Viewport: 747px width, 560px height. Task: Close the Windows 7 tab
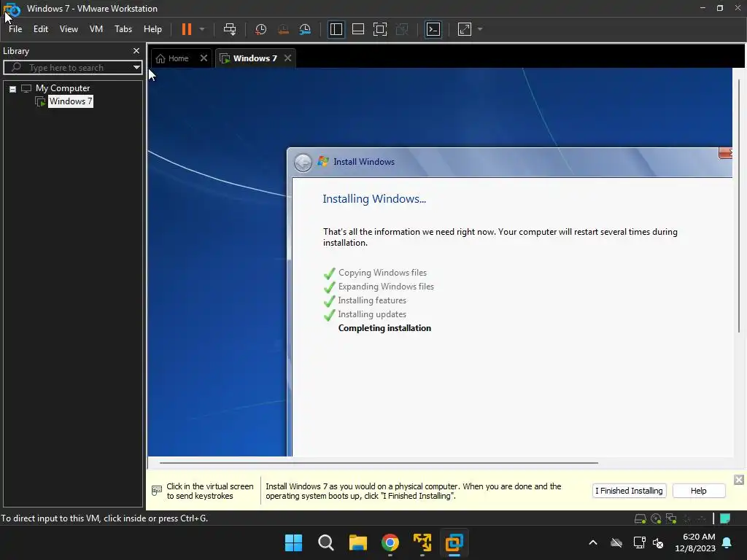287,58
